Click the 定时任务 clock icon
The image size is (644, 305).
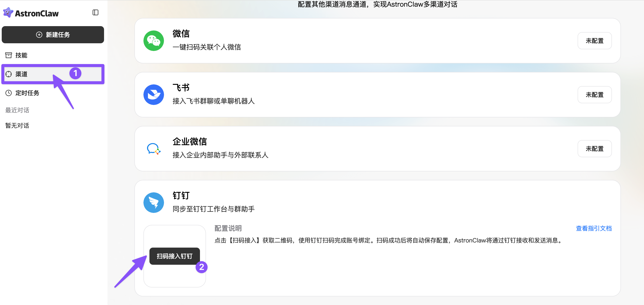point(9,93)
